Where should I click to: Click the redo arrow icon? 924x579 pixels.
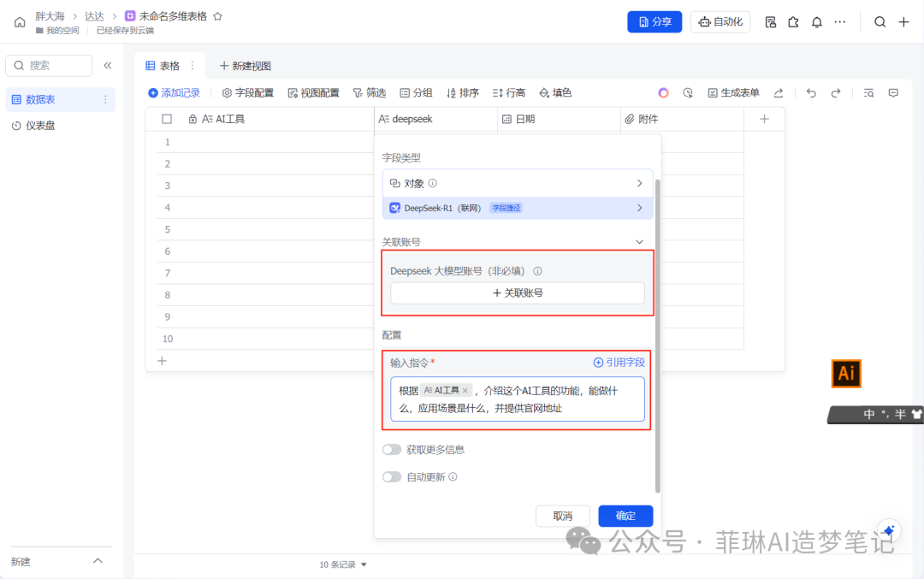coord(836,93)
